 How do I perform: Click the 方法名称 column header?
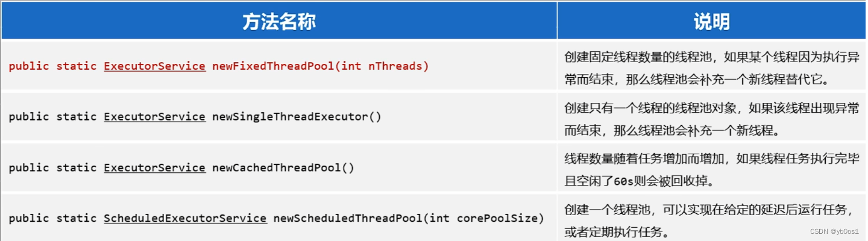coord(279,22)
